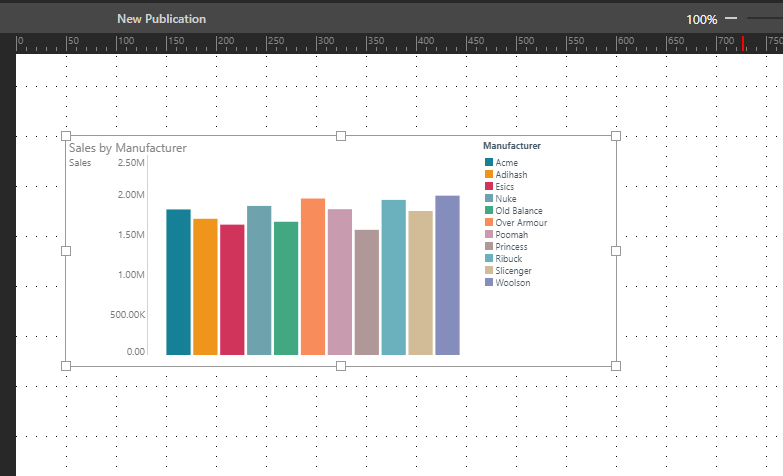
Task: Select the red Esics bar in the chart
Action: [232, 290]
